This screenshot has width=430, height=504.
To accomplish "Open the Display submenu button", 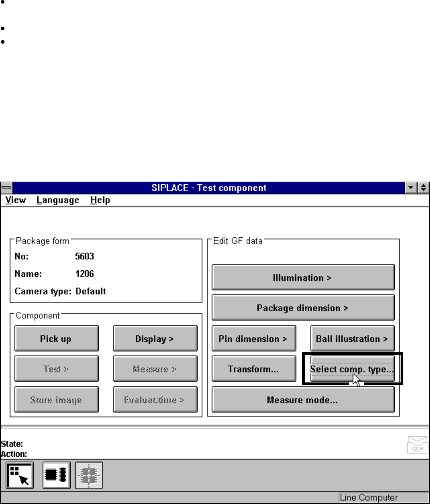I will (x=155, y=338).
